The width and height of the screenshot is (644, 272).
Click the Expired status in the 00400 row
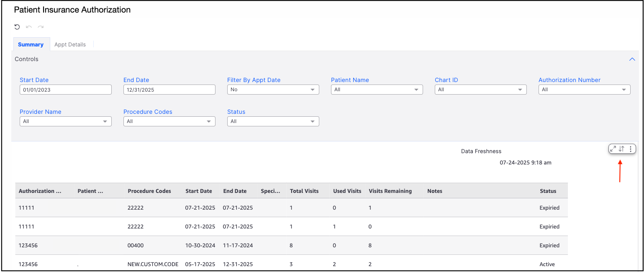coord(549,245)
